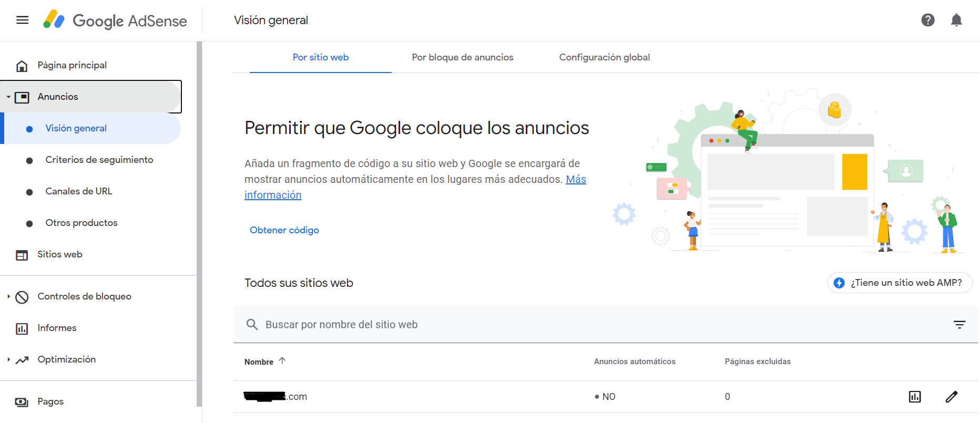Open the notifications bell

[x=956, y=20]
